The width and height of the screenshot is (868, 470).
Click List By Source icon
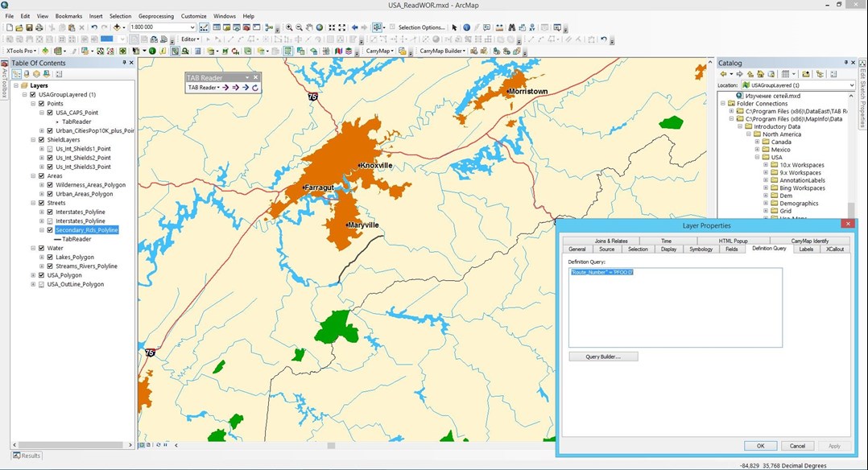(x=27, y=74)
